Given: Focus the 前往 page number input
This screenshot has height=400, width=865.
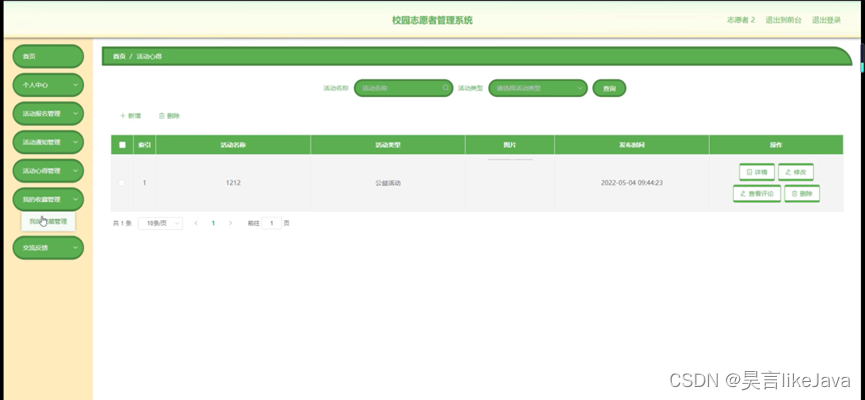Looking at the screenshot, I should coord(271,223).
